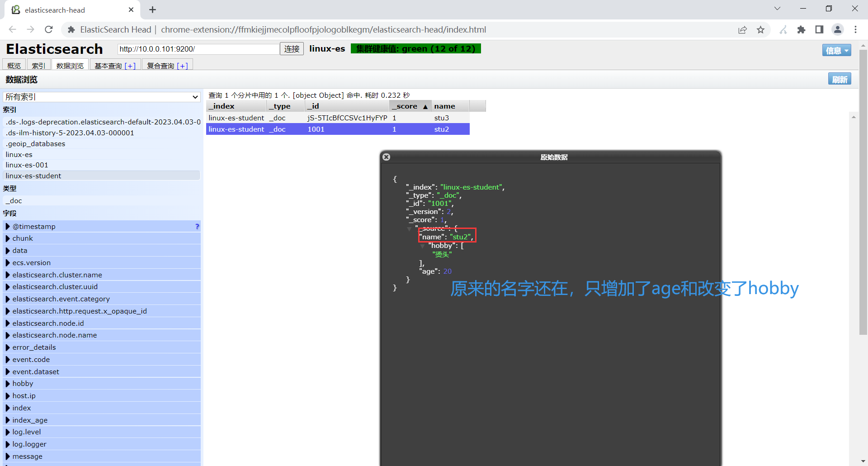
Task: Open the browser side panel icon
Action: pyautogui.click(x=819, y=29)
